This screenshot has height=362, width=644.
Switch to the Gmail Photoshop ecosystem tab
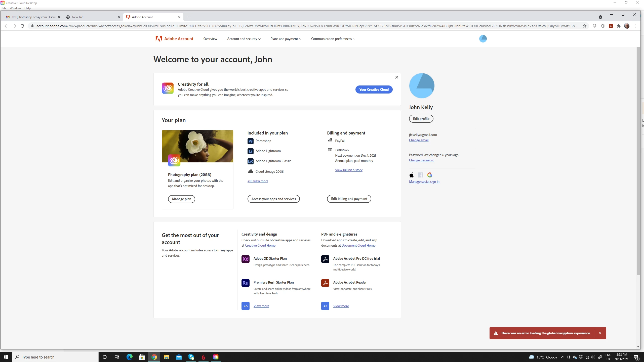click(33, 17)
